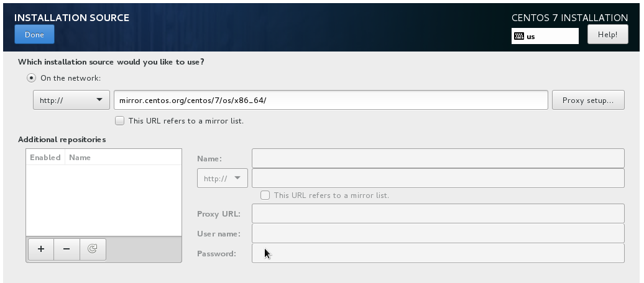
Task: Click the Proxy URL input field
Action: (438, 213)
